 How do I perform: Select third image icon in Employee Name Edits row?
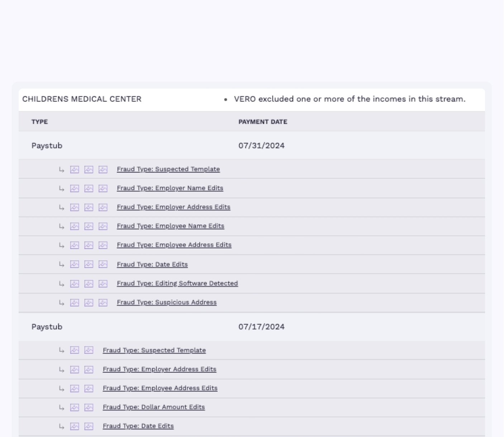103,226
